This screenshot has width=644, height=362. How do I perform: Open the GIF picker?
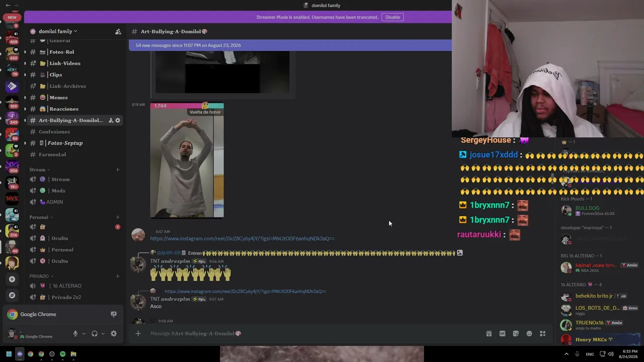point(502,333)
